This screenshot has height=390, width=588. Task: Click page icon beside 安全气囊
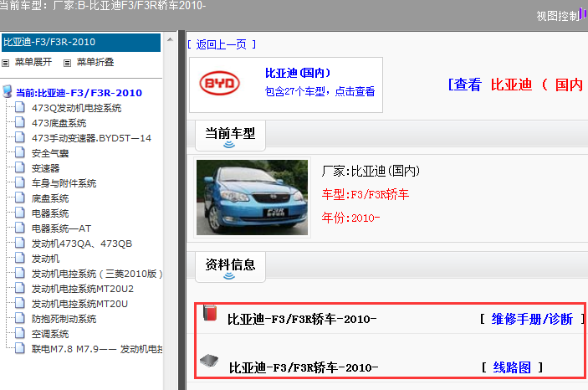pos(20,152)
